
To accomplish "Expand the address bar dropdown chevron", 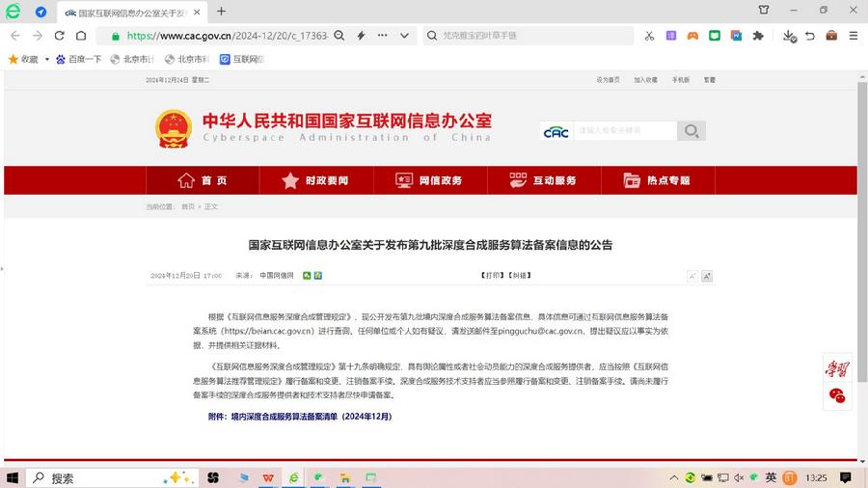I will pos(405,36).
